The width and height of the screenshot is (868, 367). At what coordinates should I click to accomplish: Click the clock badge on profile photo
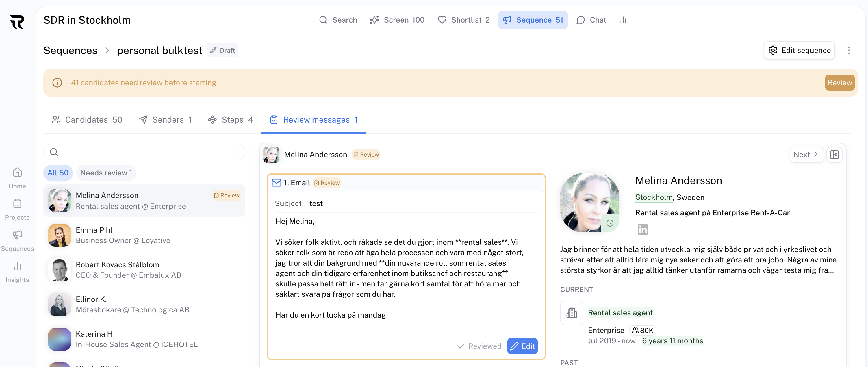610,223
